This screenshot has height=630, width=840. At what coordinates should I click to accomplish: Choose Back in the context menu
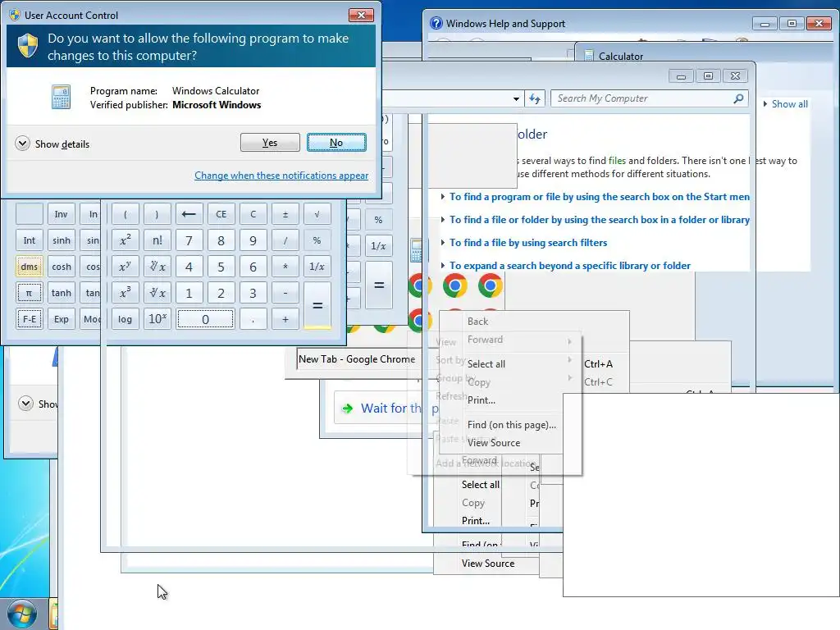478,322
